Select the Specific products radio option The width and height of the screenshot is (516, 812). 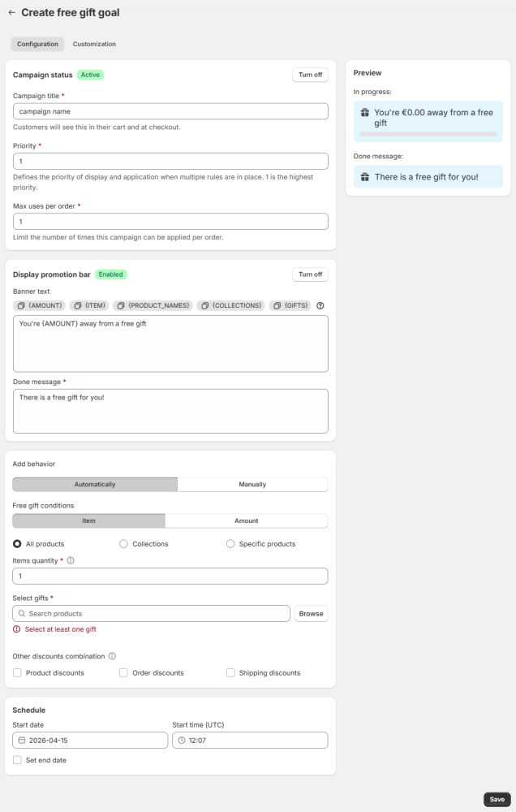[230, 544]
